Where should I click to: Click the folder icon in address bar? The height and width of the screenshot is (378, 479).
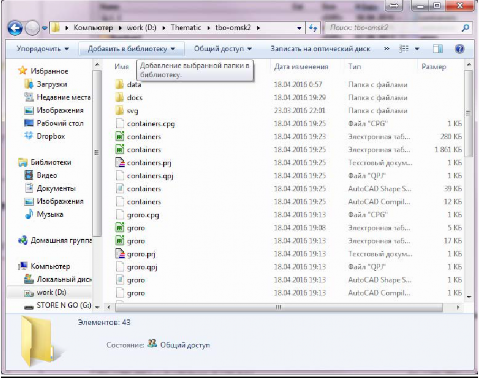[56, 28]
